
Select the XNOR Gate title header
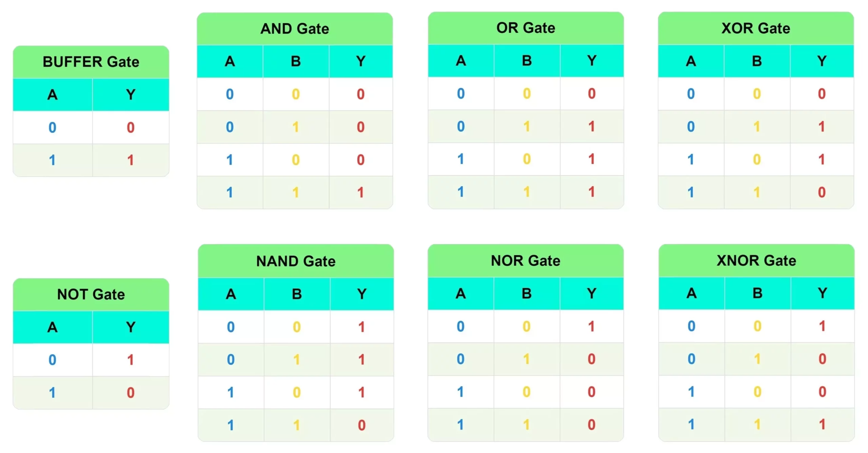click(x=756, y=260)
